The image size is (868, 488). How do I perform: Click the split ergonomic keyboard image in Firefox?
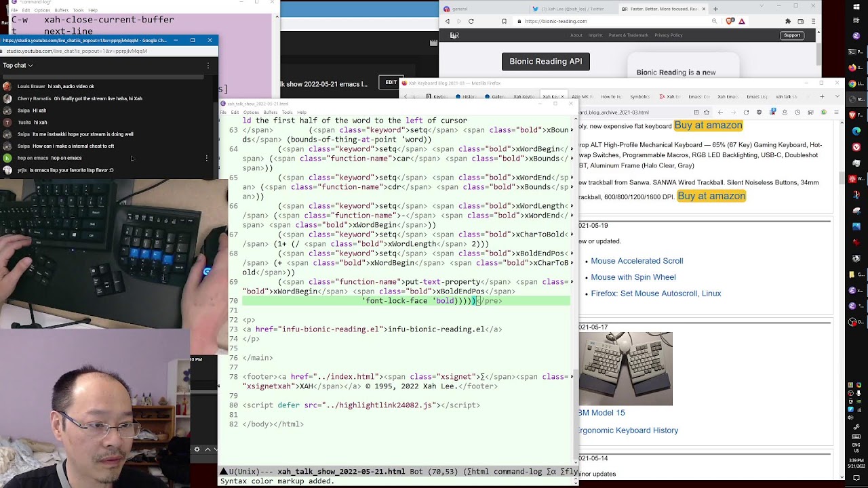625,369
